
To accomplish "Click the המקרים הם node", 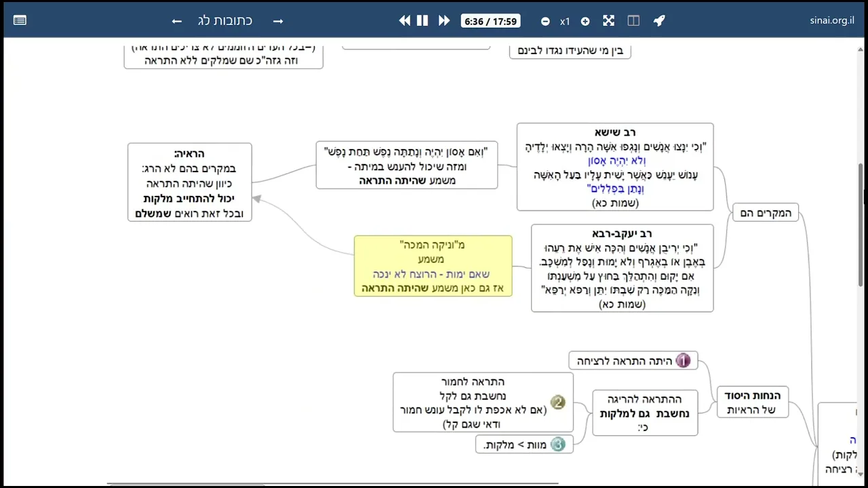I will (x=766, y=213).
